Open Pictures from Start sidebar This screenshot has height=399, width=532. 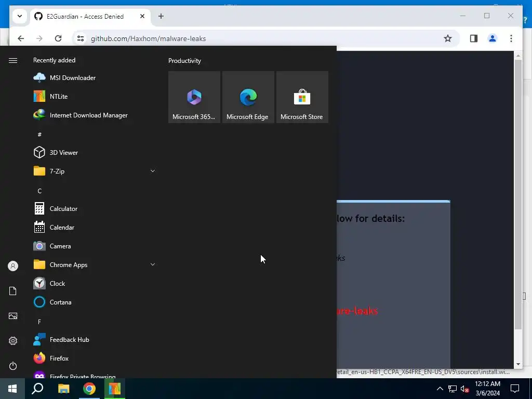click(13, 316)
